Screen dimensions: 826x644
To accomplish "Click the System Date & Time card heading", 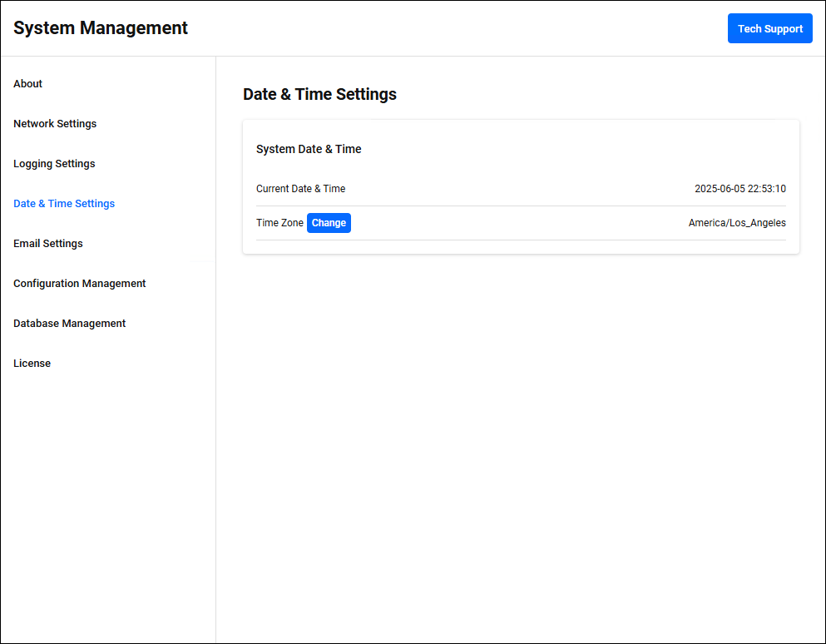I will click(x=309, y=150).
